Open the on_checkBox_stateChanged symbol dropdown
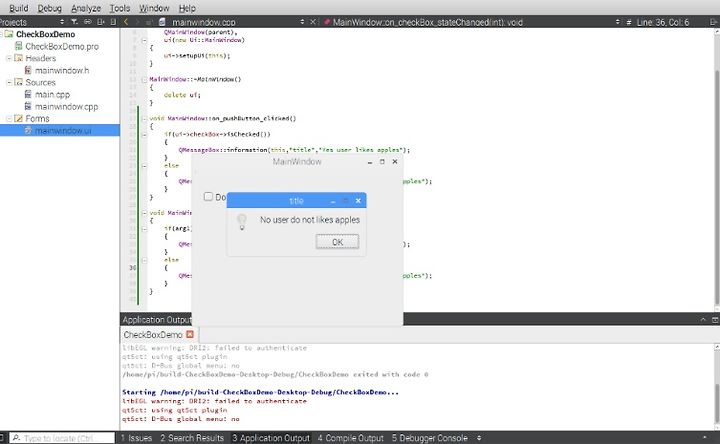Screen dimensions: 720x444 point(618,22)
